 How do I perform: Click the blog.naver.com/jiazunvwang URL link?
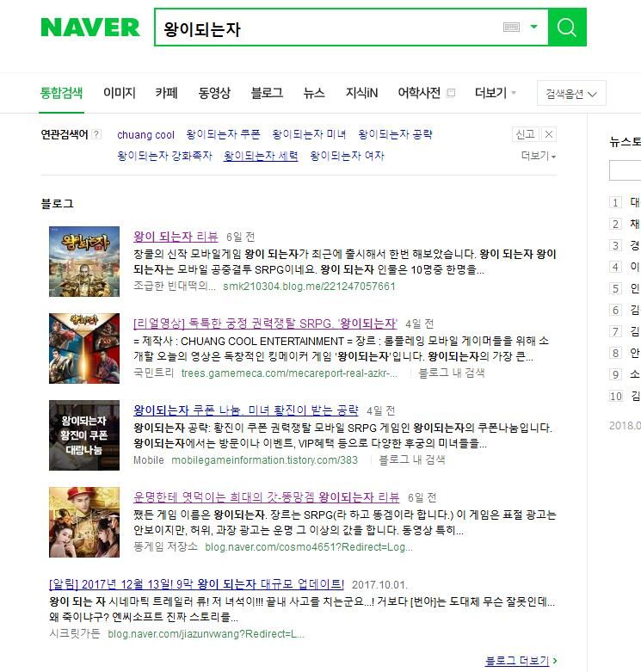(x=206, y=634)
